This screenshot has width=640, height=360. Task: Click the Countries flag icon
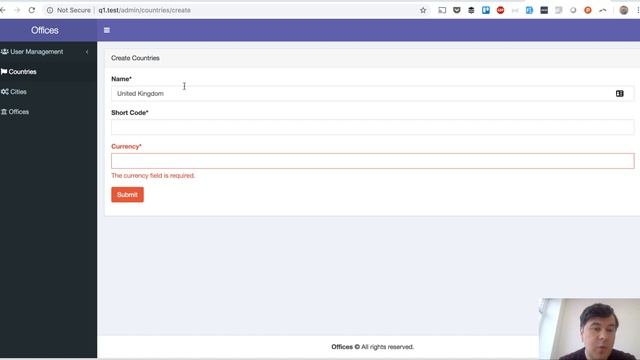[4, 72]
